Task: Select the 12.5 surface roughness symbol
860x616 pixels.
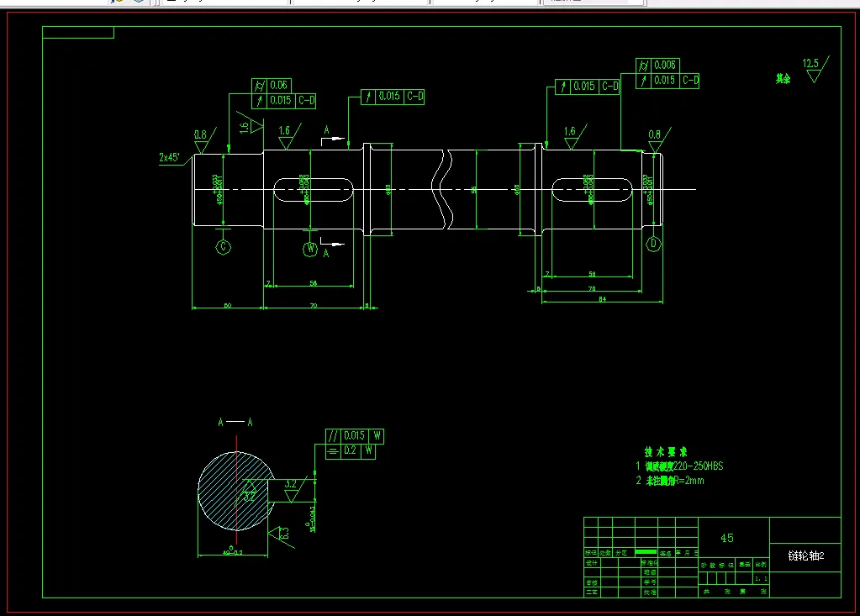Action: (x=815, y=69)
